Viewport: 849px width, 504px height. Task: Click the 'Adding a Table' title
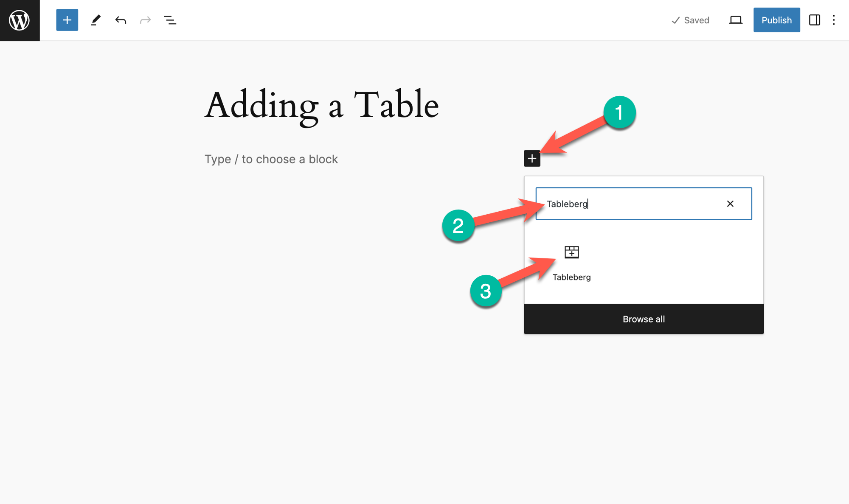click(x=321, y=106)
